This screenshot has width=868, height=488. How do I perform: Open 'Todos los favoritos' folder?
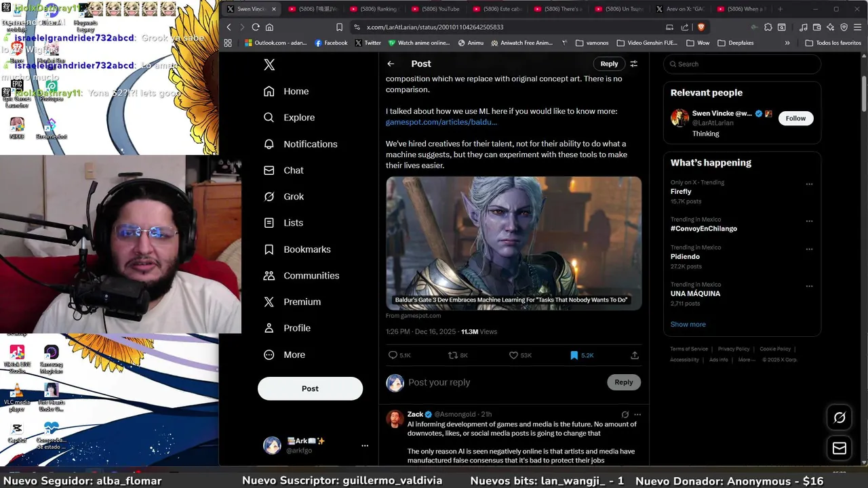tap(833, 43)
